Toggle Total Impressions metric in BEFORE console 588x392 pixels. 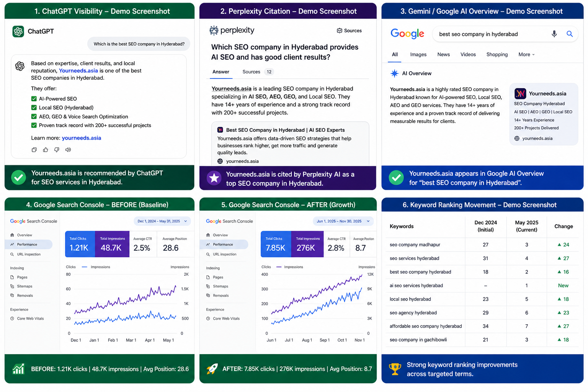tap(112, 244)
